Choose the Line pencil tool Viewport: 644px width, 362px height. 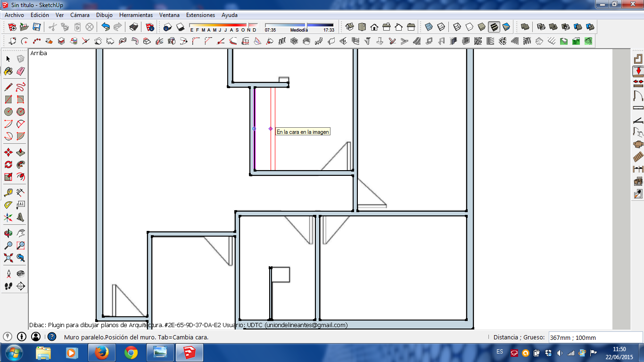tap(8, 87)
